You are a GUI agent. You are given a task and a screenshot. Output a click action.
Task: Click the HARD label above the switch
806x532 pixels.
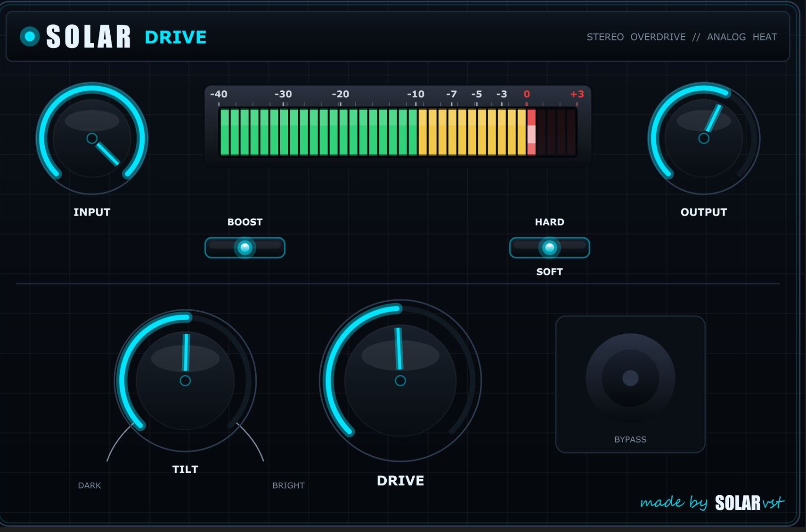tap(549, 222)
